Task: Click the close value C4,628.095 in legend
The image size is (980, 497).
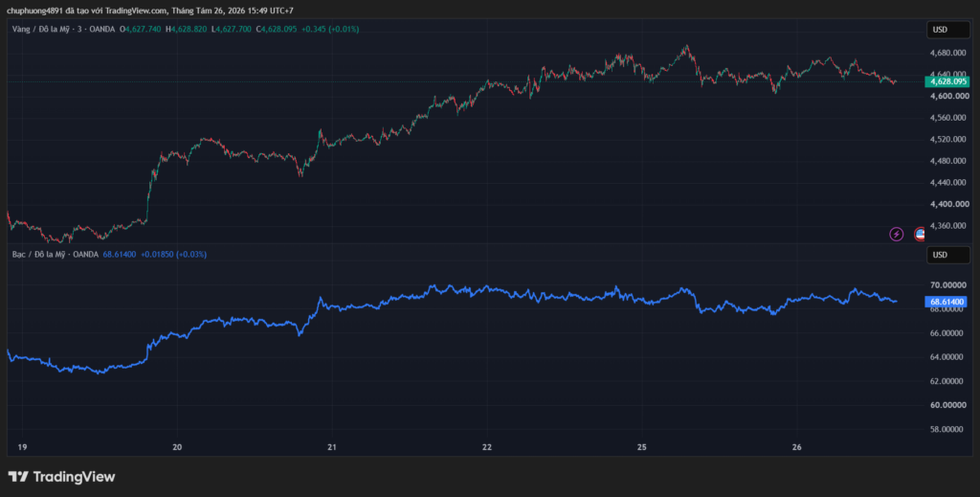Action: [x=277, y=30]
